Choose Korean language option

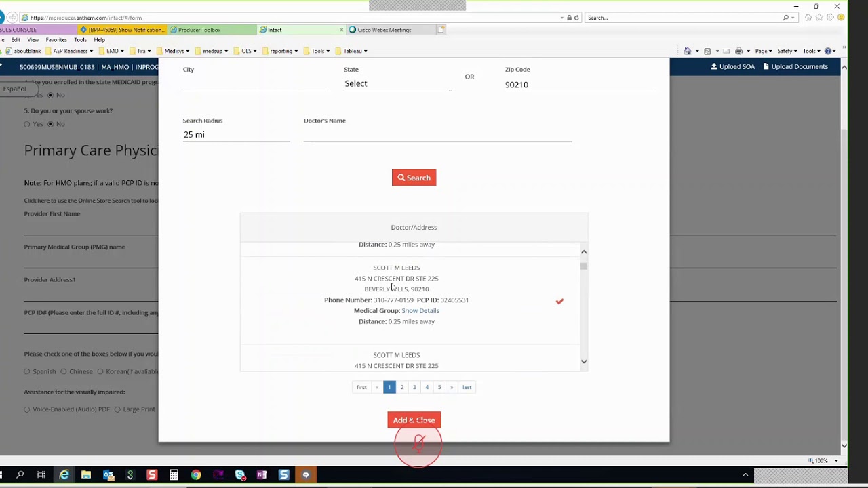pyautogui.click(x=100, y=371)
